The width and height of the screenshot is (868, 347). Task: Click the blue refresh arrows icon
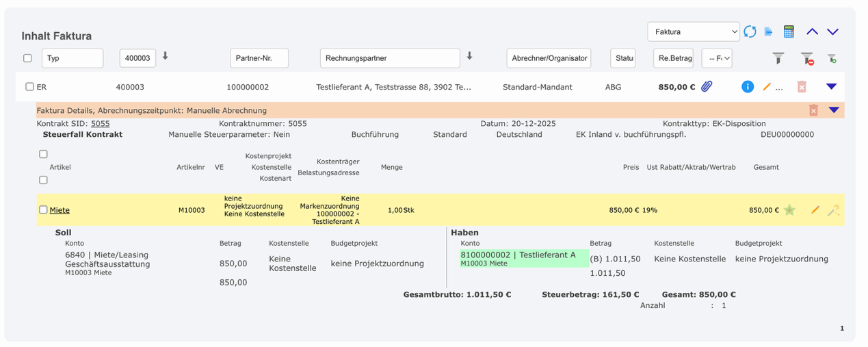pyautogui.click(x=750, y=31)
